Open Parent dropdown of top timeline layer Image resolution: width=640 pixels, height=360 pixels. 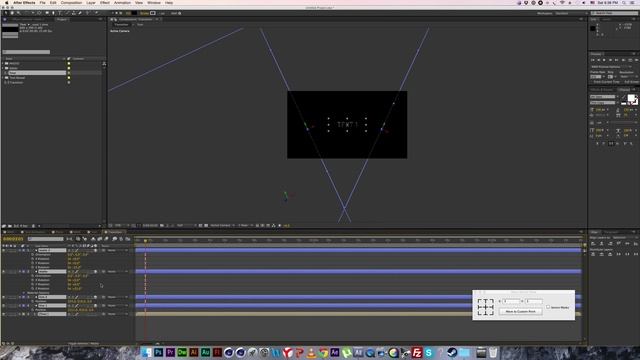point(117,250)
